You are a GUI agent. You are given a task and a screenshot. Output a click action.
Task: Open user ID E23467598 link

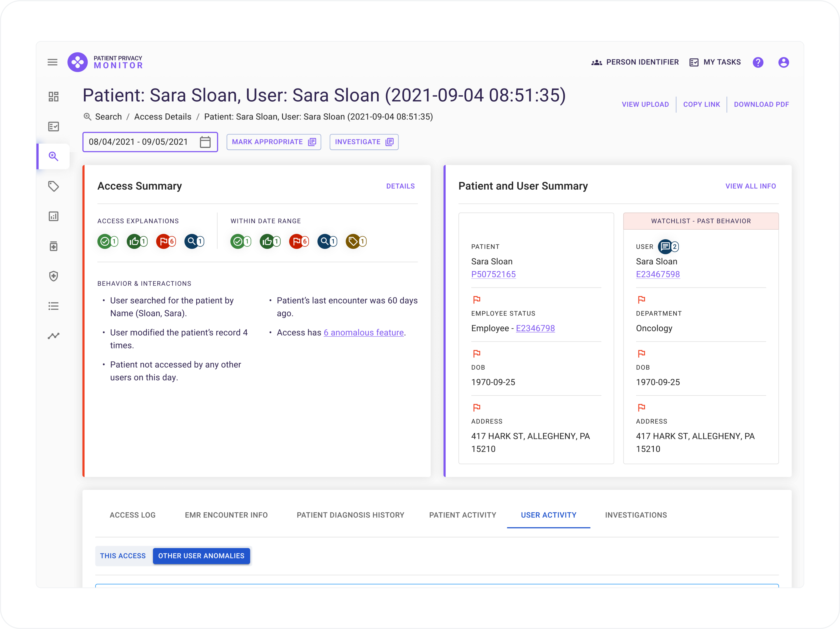click(x=658, y=274)
